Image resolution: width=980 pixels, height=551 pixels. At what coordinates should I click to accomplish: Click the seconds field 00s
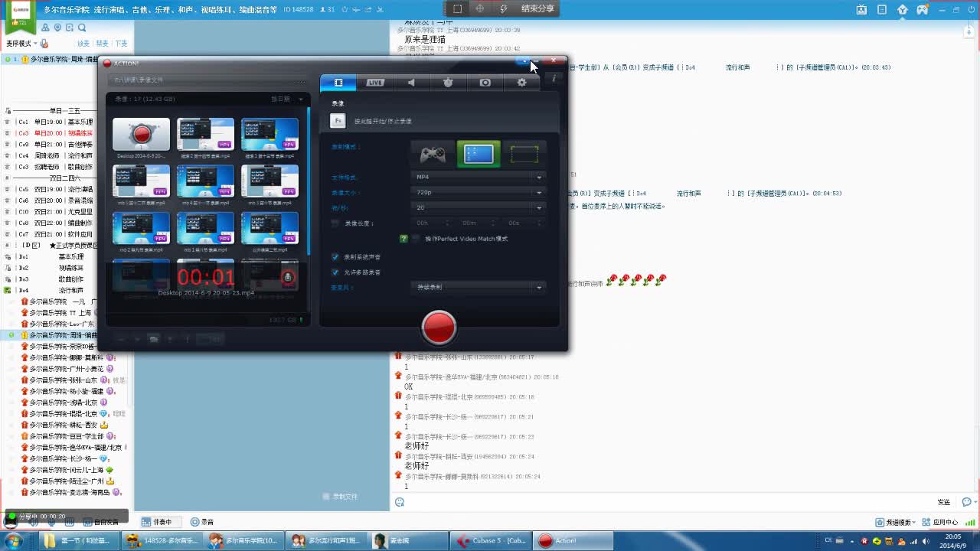(524, 223)
